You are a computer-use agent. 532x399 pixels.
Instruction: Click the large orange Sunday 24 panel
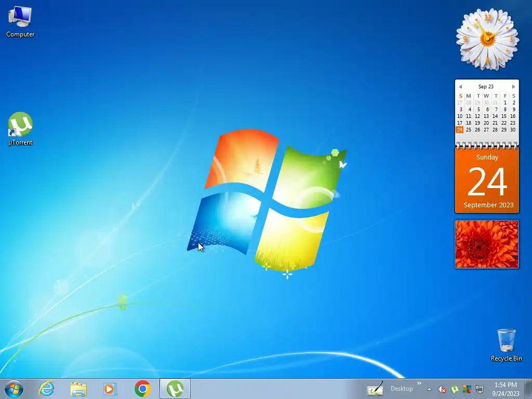pyautogui.click(x=487, y=180)
